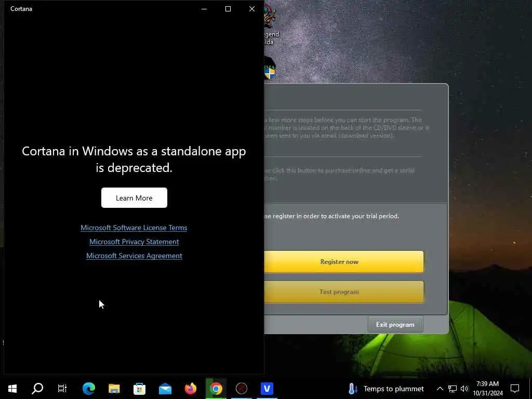Maximize the Cortana window
Image resolution: width=532 pixels, height=399 pixels.
point(228,9)
